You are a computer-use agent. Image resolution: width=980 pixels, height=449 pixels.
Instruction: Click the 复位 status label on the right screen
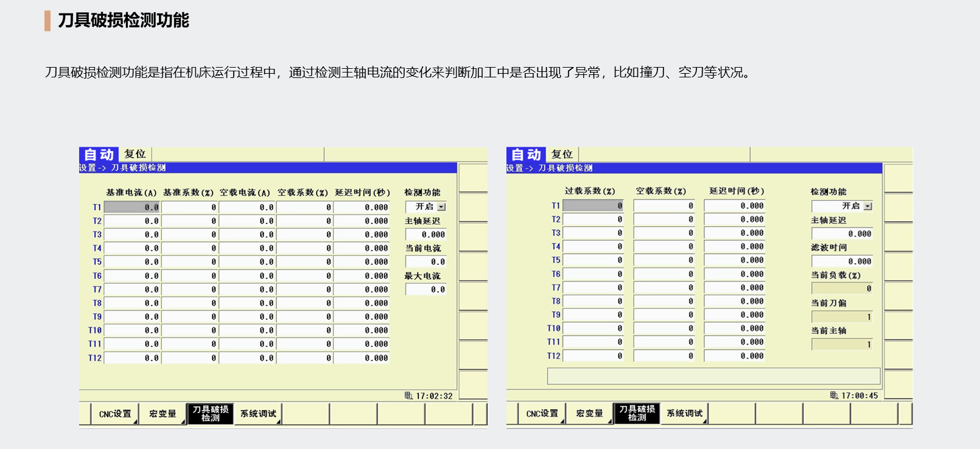pos(562,155)
